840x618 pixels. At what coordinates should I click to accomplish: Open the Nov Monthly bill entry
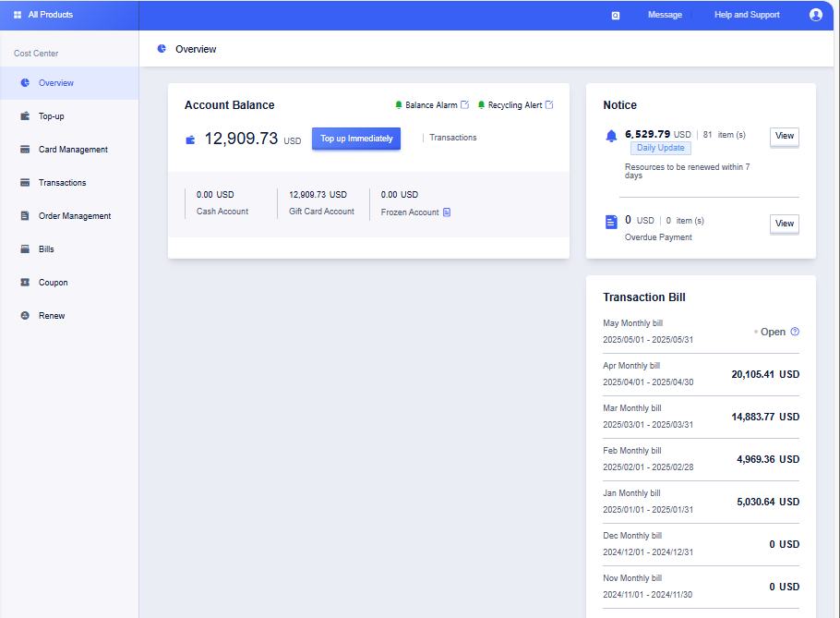coord(701,587)
